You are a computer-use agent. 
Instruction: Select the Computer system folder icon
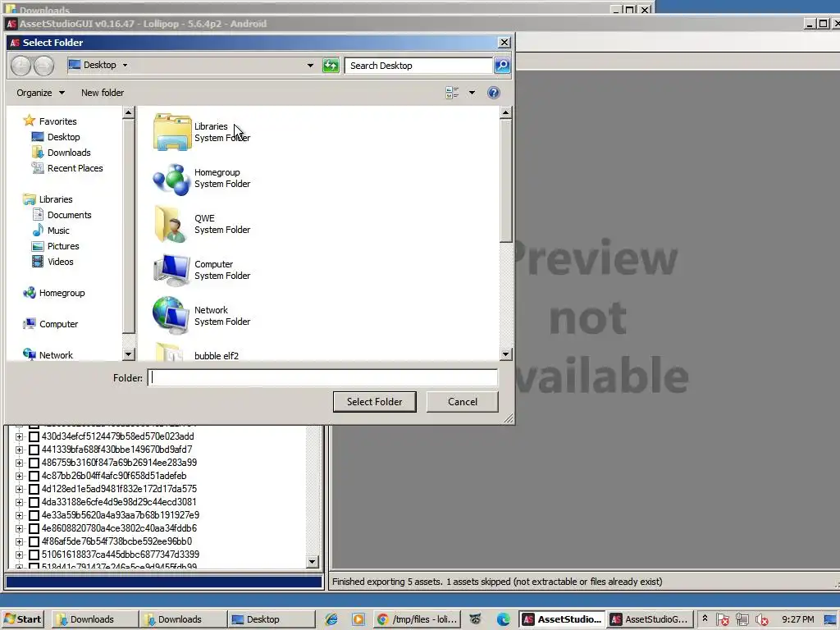[x=171, y=270]
